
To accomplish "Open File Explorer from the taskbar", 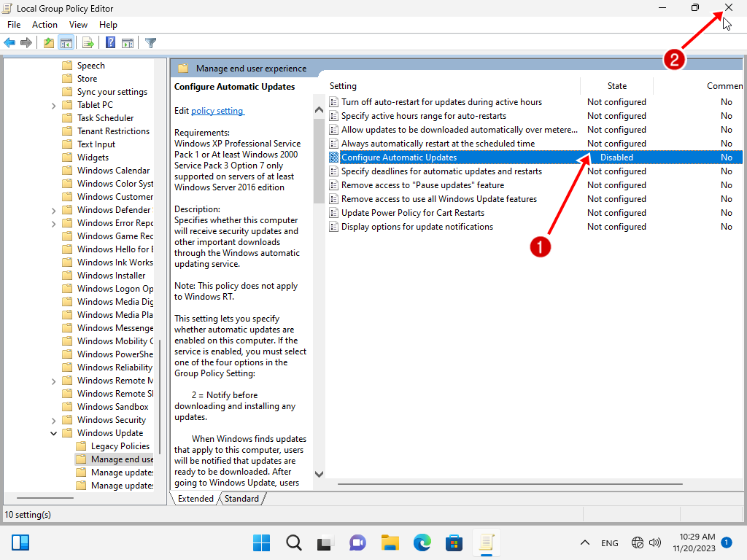I will (390, 542).
